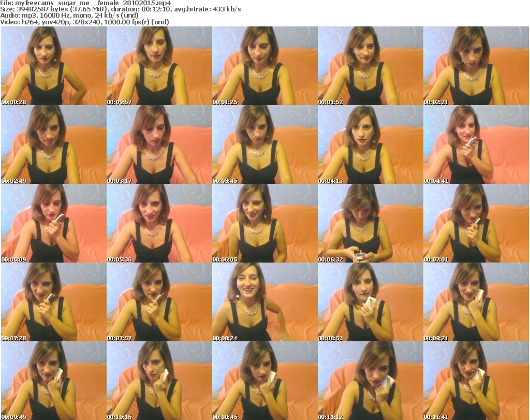Select the thumbnail stamped 00:07:01
This screenshot has width=530, height=420.
tap(476, 224)
